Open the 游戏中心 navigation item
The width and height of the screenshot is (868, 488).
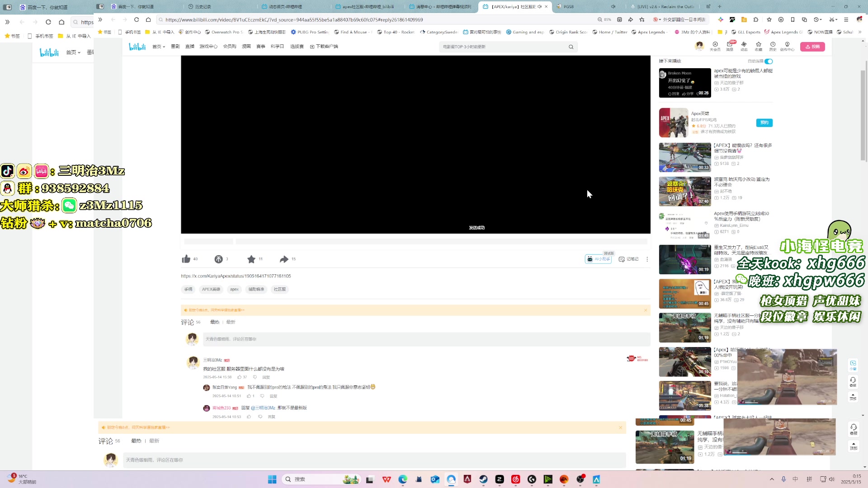(208, 47)
